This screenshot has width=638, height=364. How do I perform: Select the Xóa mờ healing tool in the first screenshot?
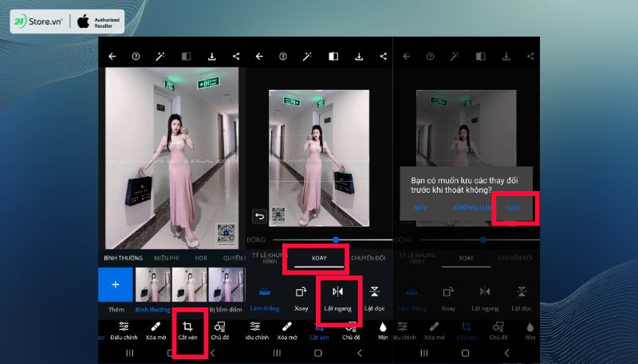click(156, 331)
